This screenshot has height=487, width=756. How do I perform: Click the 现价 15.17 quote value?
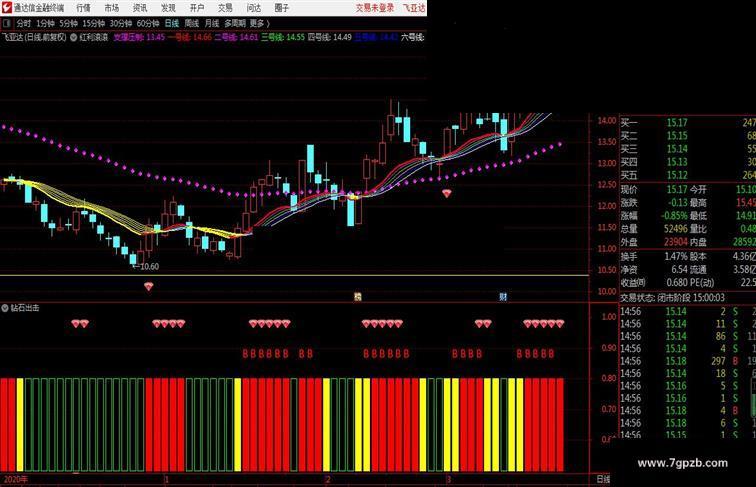[x=677, y=189]
